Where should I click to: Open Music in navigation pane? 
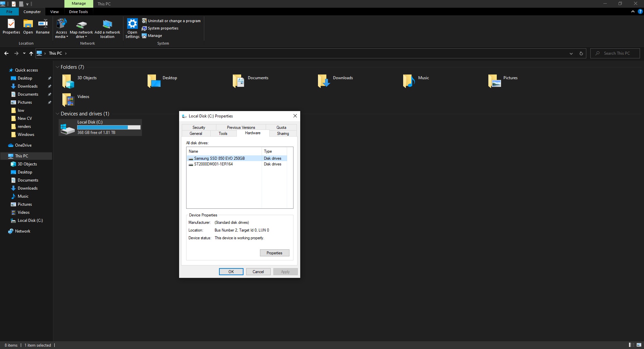[23, 196]
